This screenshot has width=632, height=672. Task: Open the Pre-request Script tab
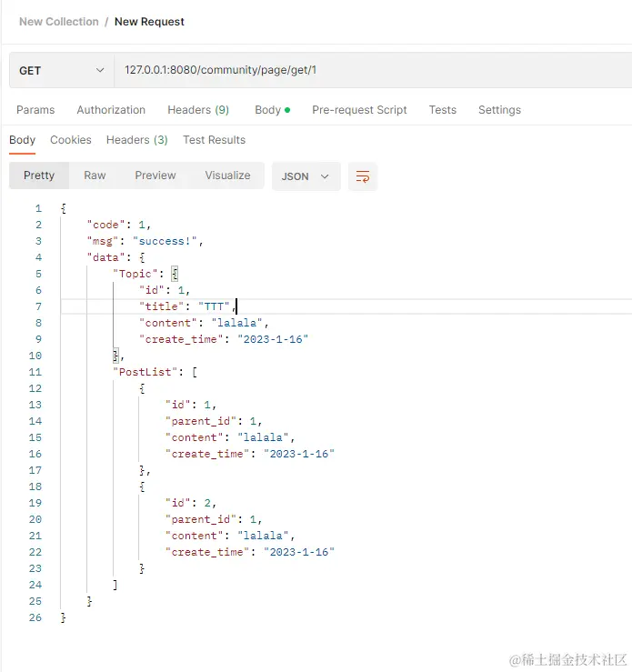click(359, 110)
